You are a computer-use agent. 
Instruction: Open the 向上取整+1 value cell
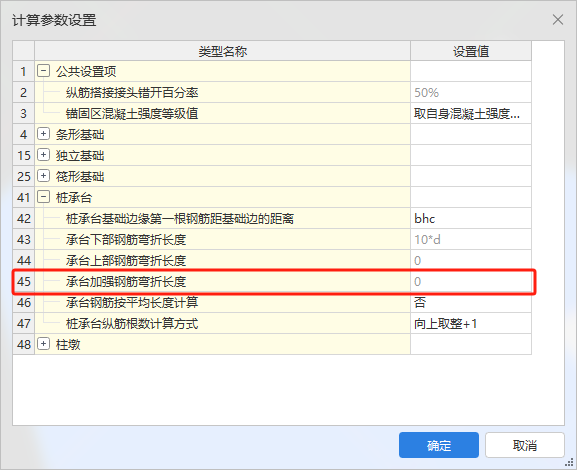[x=471, y=324]
